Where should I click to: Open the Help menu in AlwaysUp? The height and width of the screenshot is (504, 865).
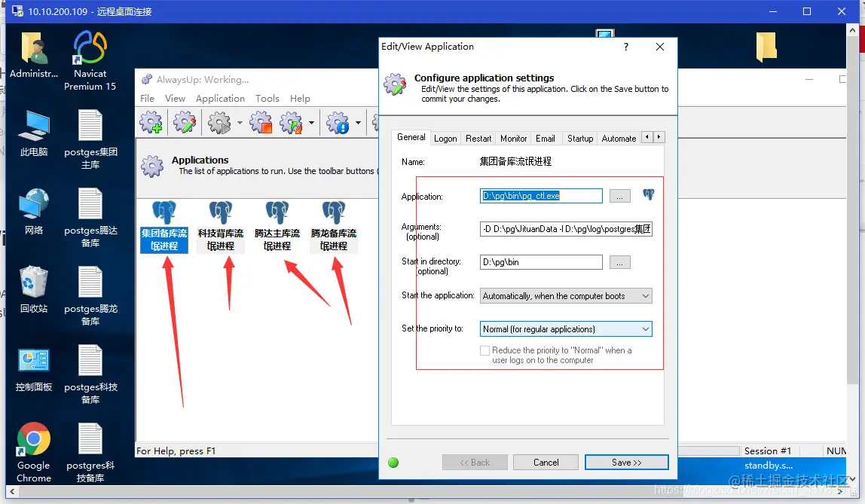click(x=300, y=98)
